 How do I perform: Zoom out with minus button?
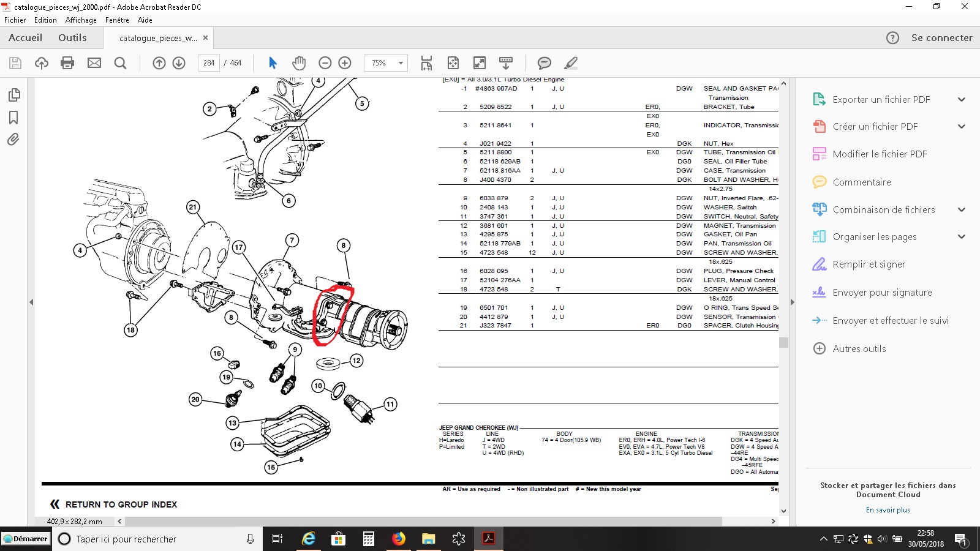[x=325, y=62]
